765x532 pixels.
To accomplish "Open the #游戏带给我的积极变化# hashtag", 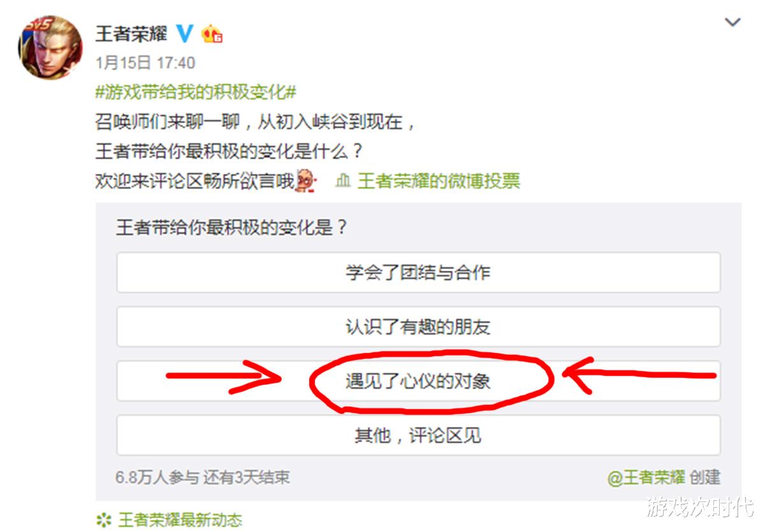I will [x=196, y=92].
